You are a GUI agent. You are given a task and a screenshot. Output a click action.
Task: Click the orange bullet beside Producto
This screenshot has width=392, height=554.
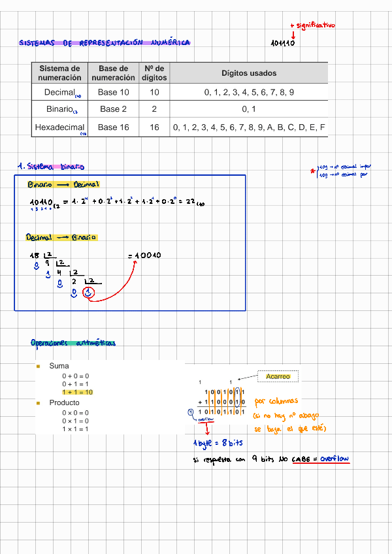[x=39, y=403]
